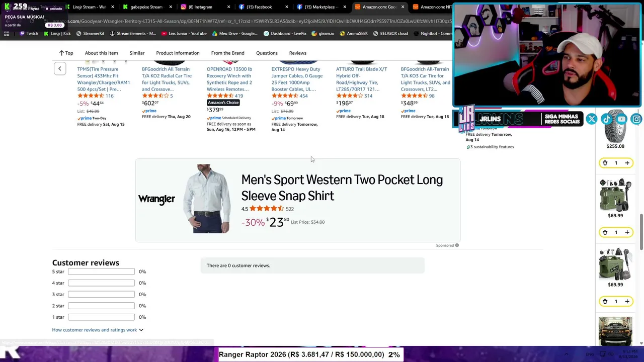Click the 3 sustainability features link
The image size is (644, 362).
492,147
